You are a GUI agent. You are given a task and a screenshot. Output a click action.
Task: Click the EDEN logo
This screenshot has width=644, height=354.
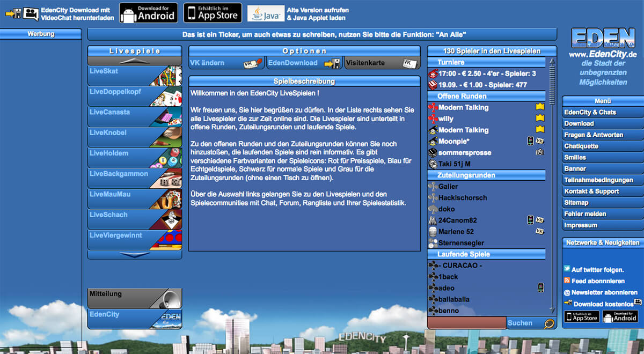[x=603, y=38]
